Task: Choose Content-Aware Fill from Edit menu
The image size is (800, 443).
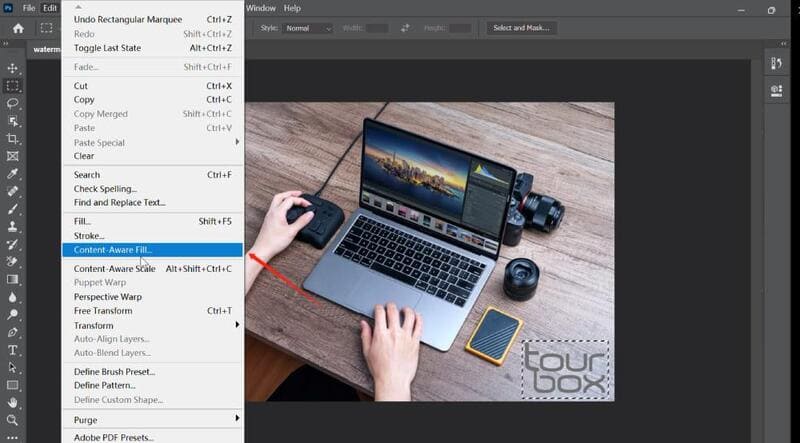Action: (153, 250)
